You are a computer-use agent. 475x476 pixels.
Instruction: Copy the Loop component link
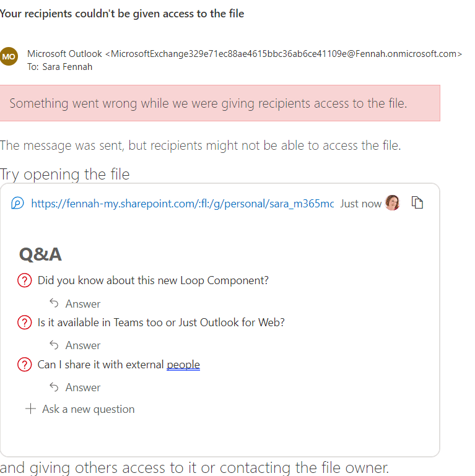point(417,203)
